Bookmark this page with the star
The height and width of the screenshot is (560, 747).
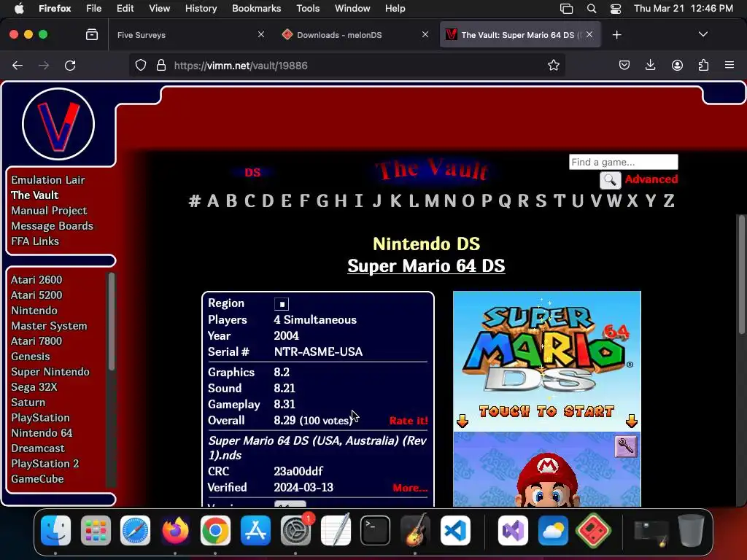(x=553, y=65)
